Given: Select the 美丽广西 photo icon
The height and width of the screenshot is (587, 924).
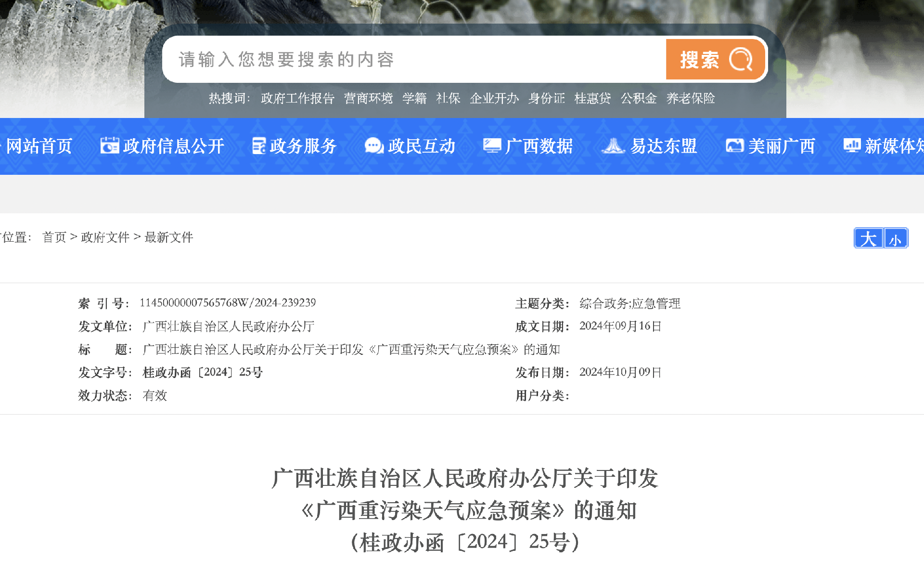Looking at the screenshot, I should pos(734,145).
